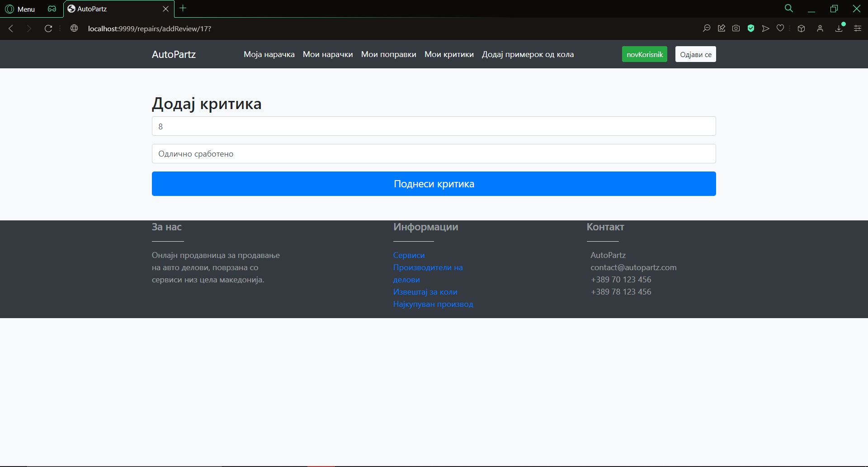Open Мои критики navigation item
Screen dimensions: 868x467
point(449,54)
